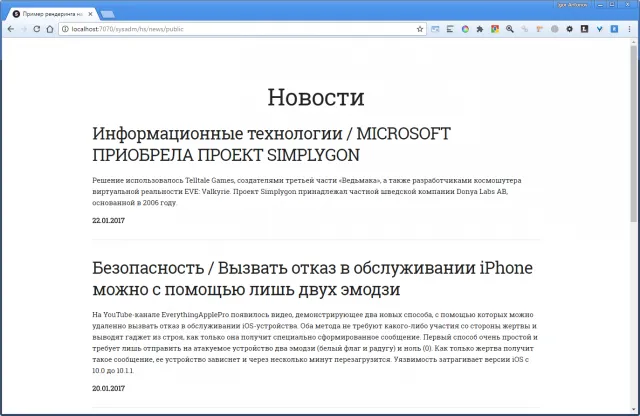Open the blue V-shaped extension icon
This screenshot has height=416, width=640.
coord(599,29)
